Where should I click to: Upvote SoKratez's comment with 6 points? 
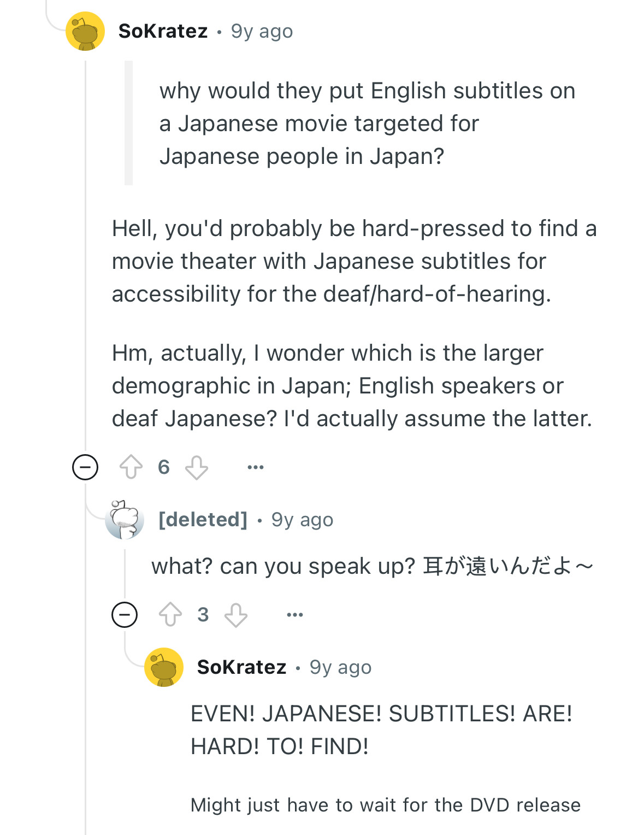click(131, 467)
